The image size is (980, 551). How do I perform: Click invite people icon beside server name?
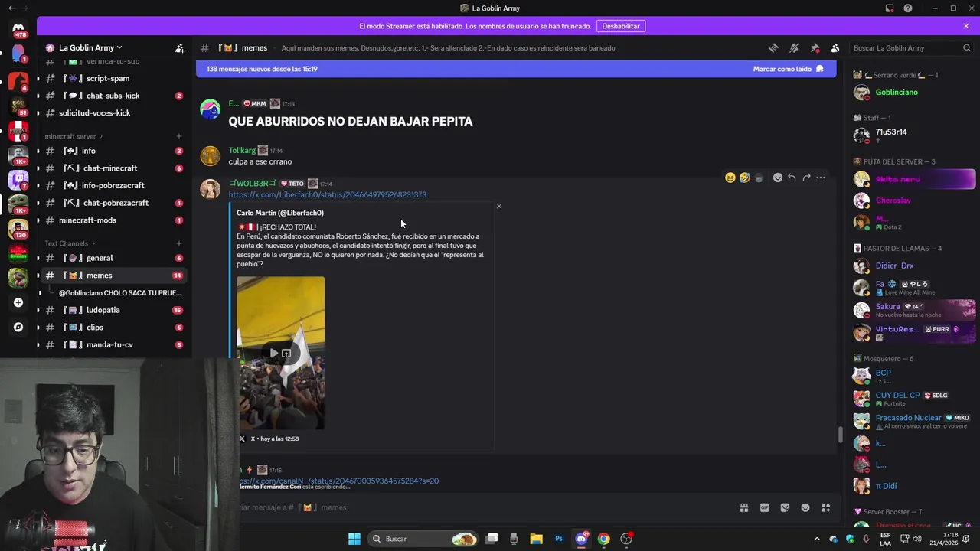pyautogui.click(x=180, y=47)
